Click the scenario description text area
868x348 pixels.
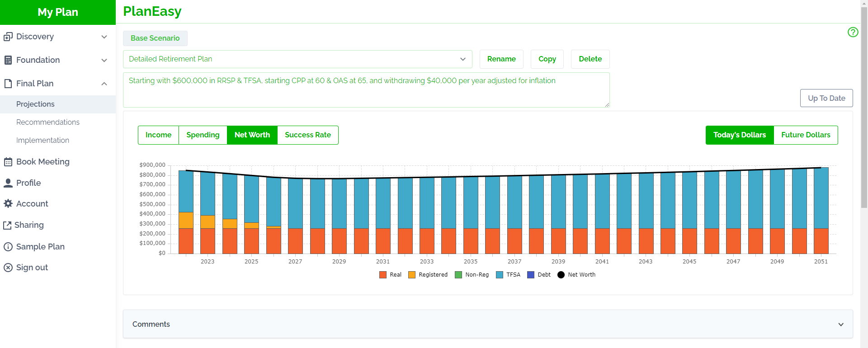coord(366,90)
